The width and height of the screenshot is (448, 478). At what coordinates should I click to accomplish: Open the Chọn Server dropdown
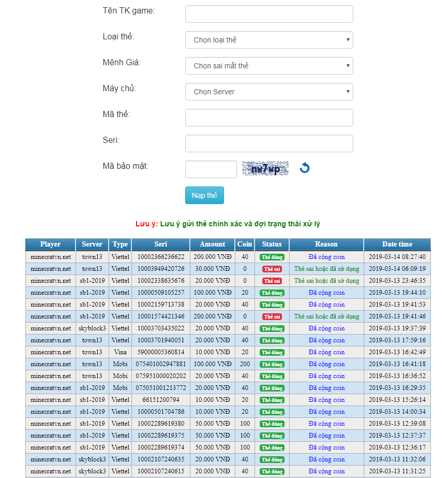[x=269, y=92]
